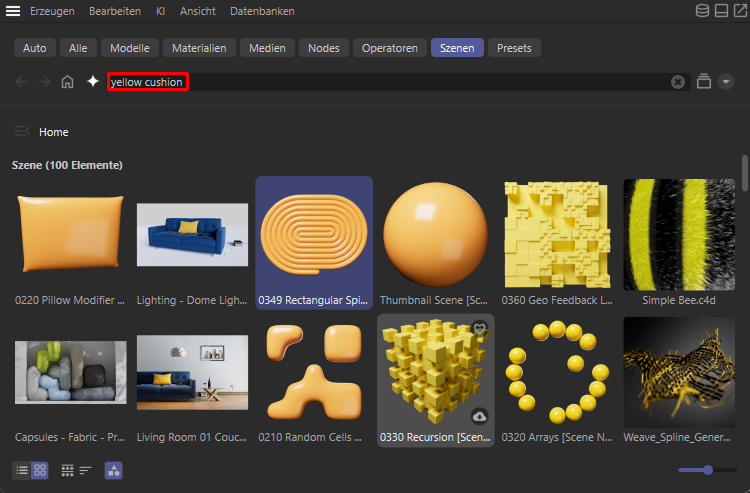Click the label 'Weave_Spline_Gener...'
This screenshot has height=493, width=750.
pos(677,437)
